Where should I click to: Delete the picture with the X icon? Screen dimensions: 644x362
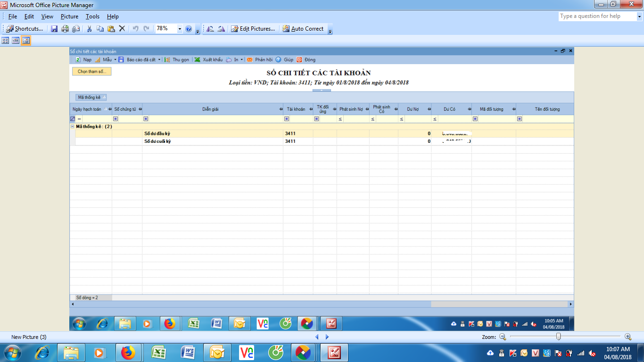pos(122,29)
